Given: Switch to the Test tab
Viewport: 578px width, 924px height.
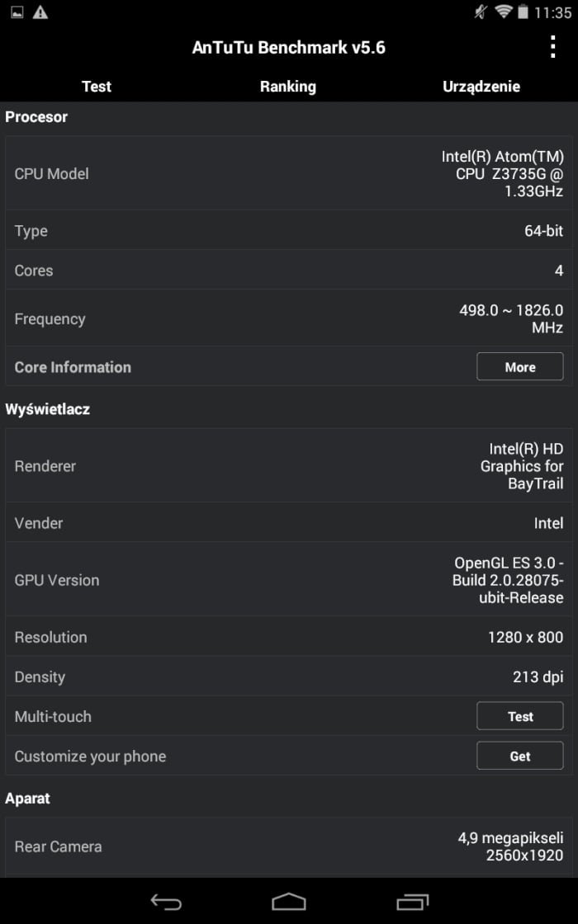Looking at the screenshot, I should (96, 86).
